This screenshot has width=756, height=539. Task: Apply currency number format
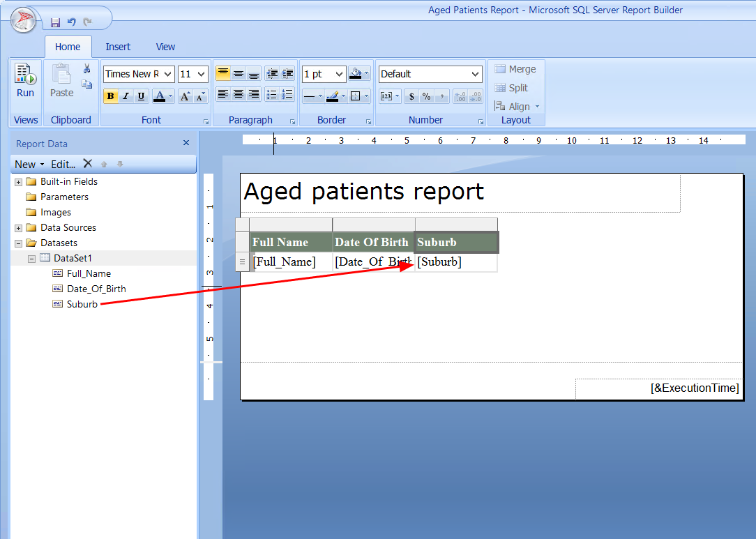coord(411,96)
